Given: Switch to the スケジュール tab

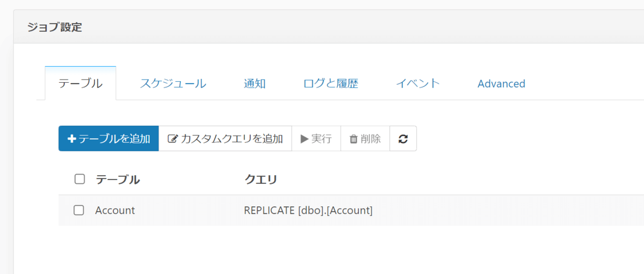Looking at the screenshot, I should tap(173, 83).
